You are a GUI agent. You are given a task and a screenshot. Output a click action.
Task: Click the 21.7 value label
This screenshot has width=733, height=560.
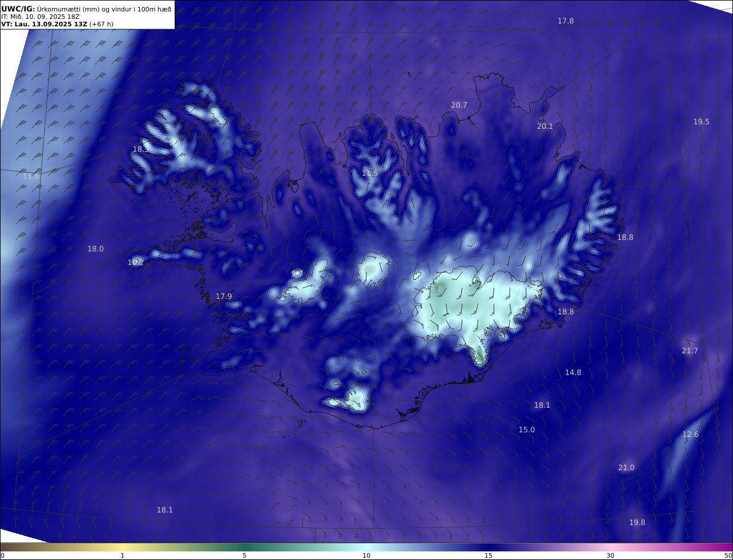pos(690,350)
